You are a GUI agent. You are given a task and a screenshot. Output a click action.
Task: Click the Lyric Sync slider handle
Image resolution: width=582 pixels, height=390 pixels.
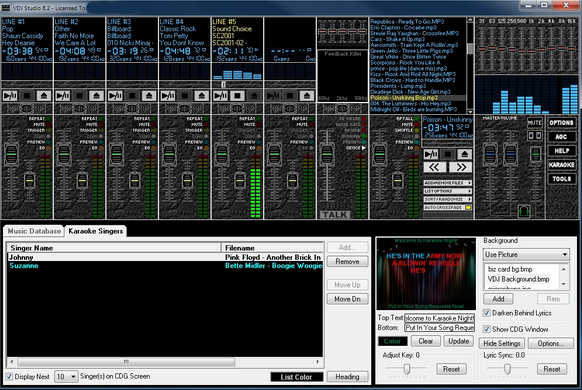click(507, 368)
